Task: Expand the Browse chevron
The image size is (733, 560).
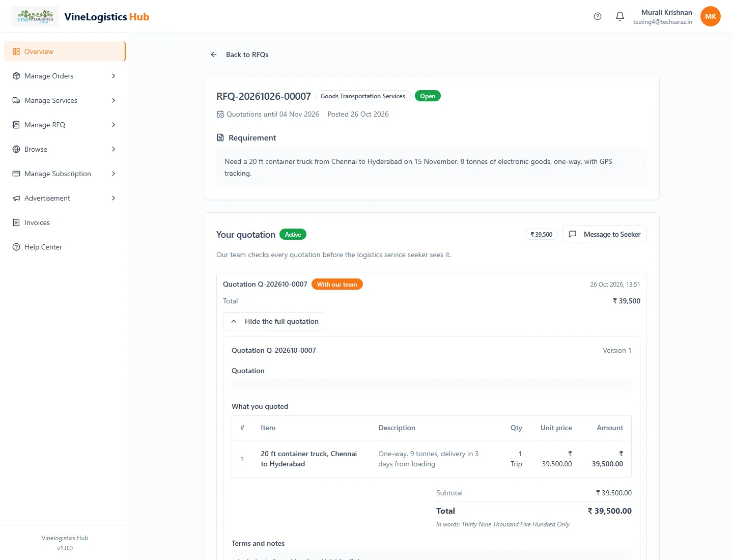Action: [x=114, y=149]
